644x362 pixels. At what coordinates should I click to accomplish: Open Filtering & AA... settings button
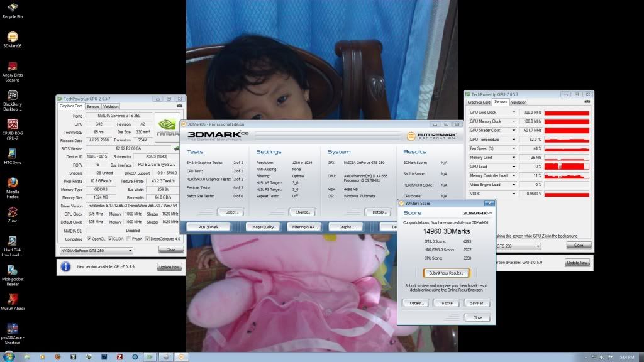click(304, 226)
